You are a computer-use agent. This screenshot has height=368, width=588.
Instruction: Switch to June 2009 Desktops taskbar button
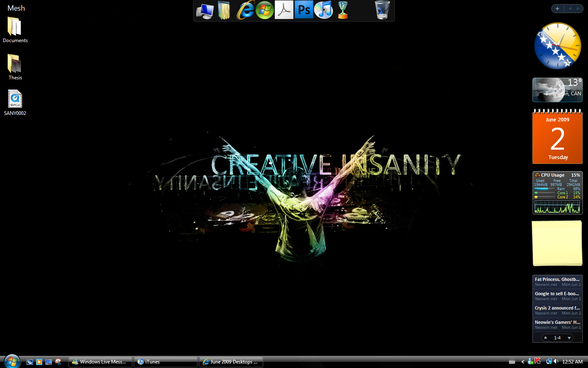231,362
